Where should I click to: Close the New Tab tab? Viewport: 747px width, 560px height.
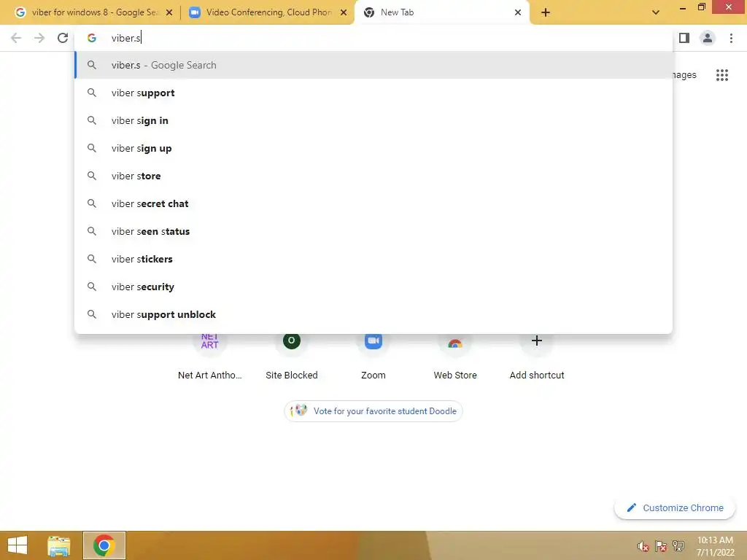(518, 12)
